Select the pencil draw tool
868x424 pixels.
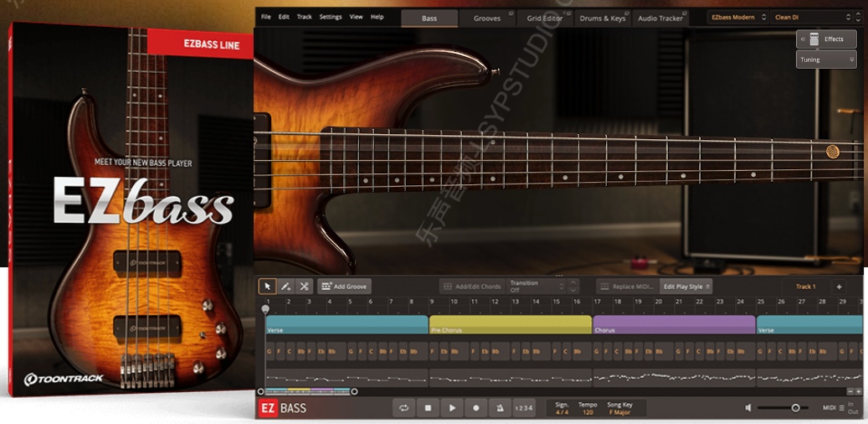point(285,287)
